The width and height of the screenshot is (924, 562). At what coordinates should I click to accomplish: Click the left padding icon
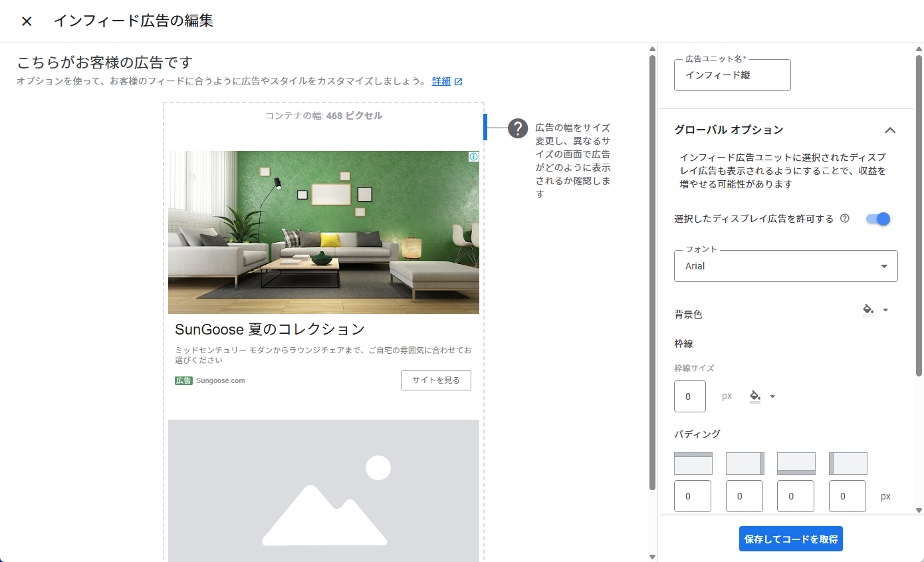848,464
